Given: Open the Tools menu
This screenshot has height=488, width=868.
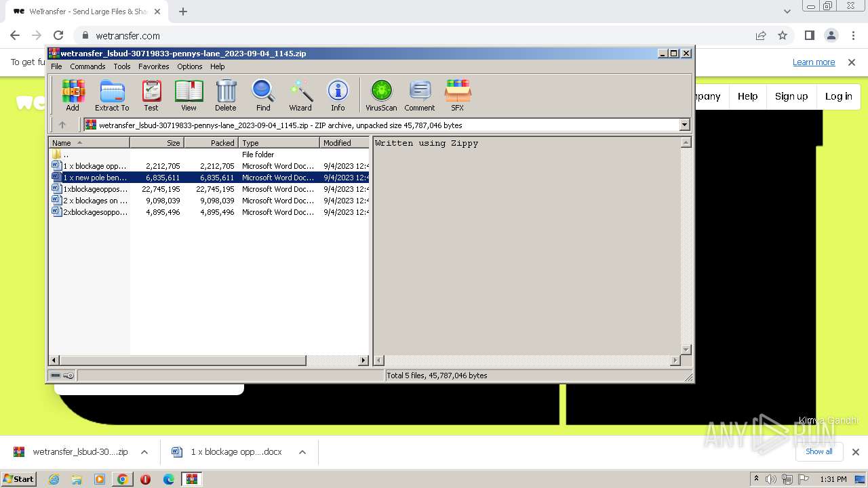Looking at the screenshot, I should [122, 66].
